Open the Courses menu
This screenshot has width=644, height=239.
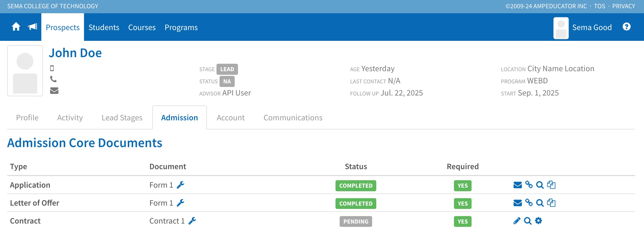(142, 27)
